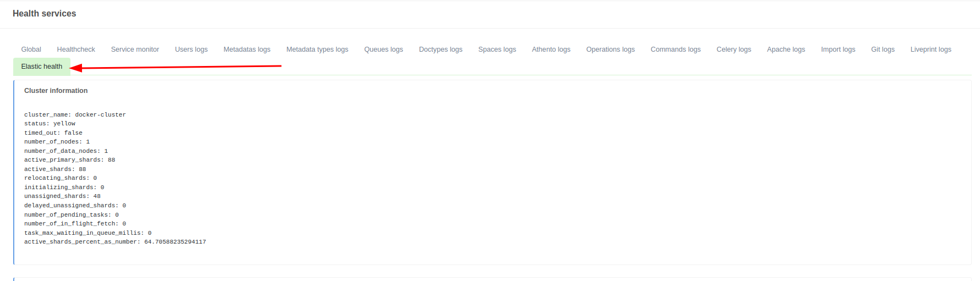This screenshot has height=281, width=980.
Task: Go to Metadata types logs tab
Action: [x=317, y=49]
